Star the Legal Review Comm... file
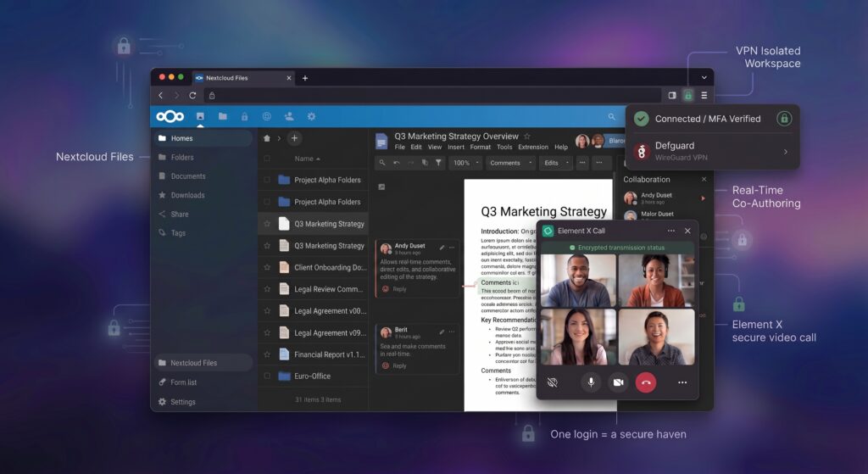Viewport: 868px width, 474px height. [267, 288]
